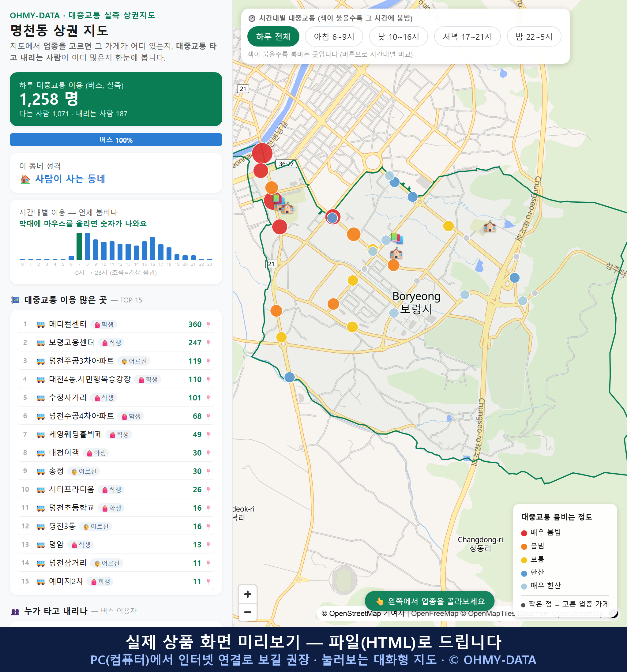
Task: Zoom out the map with minus button
Action: [x=247, y=612]
